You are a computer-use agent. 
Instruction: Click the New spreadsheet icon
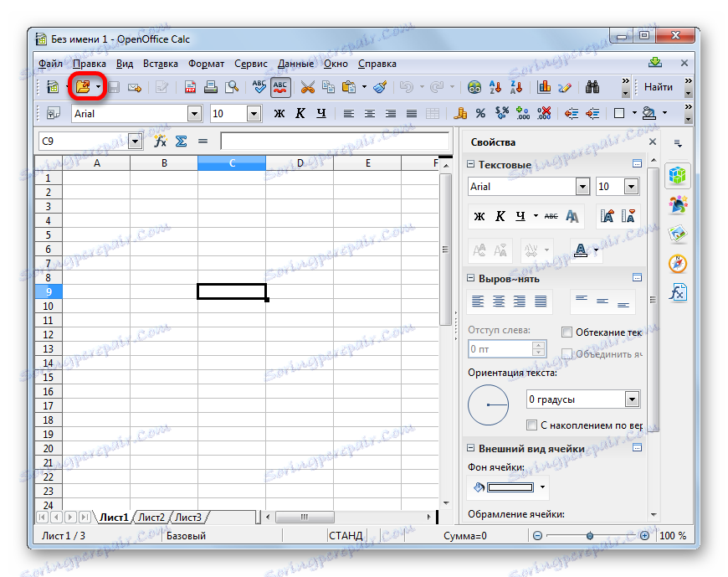click(x=53, y=87)
